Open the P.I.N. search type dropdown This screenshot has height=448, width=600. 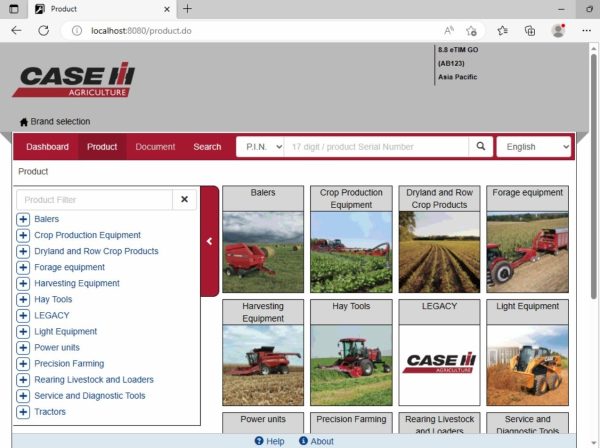260,147
